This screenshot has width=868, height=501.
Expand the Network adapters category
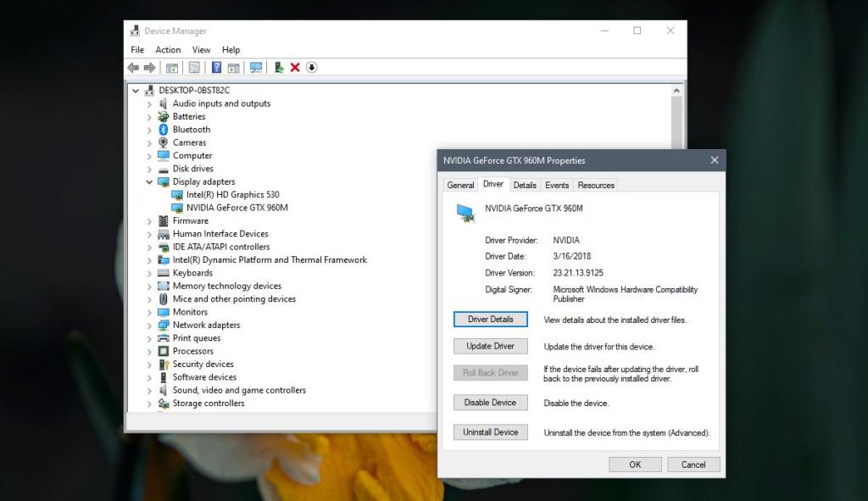pyautogui.click(x=151, y=325)
